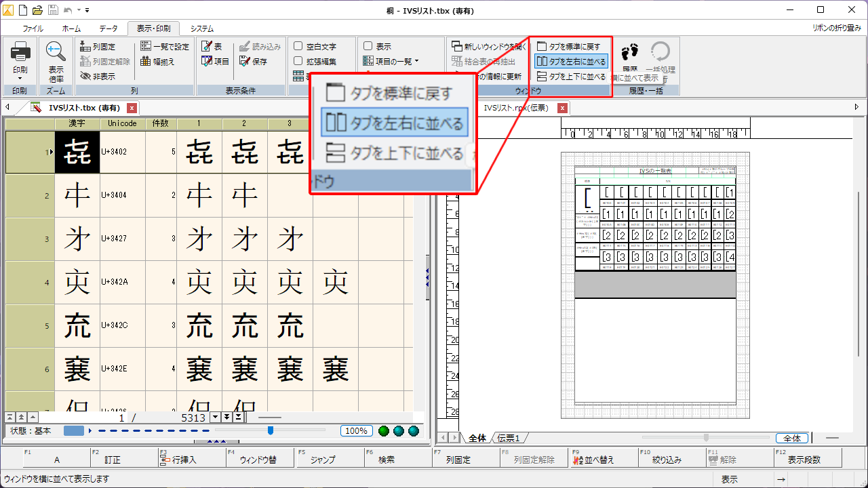
Task: Click the 印刷 printer icon
Action: point(20,52)
